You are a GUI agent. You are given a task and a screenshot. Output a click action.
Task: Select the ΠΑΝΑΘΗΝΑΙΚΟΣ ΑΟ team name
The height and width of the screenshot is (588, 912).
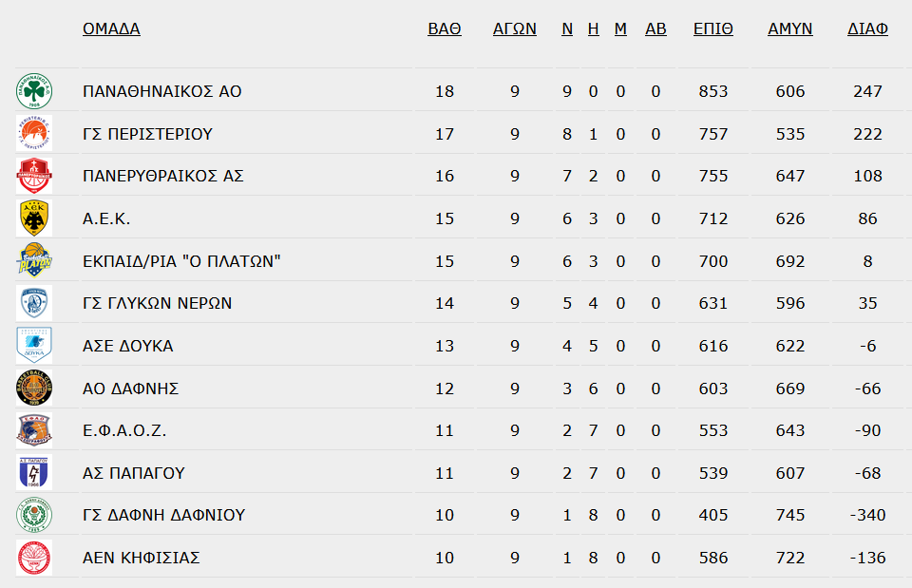[x=161, y=91]
